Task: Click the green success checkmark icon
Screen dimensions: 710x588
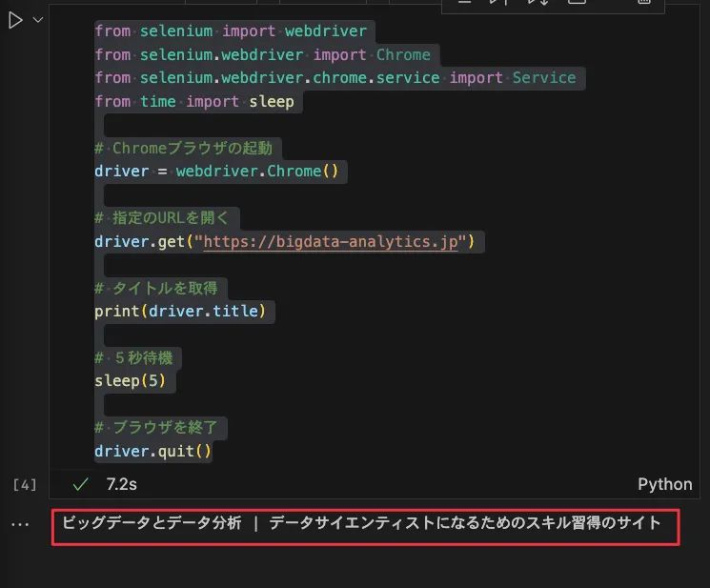Action: [x=80, y=484]
